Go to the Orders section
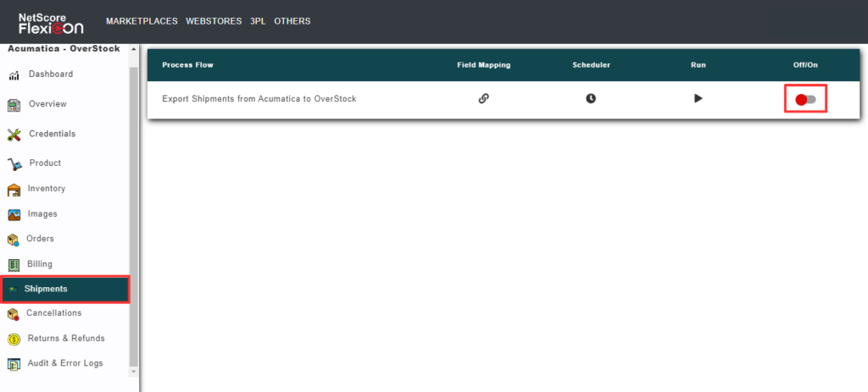Viewport: 868px width, 392px height. [39, 239]
